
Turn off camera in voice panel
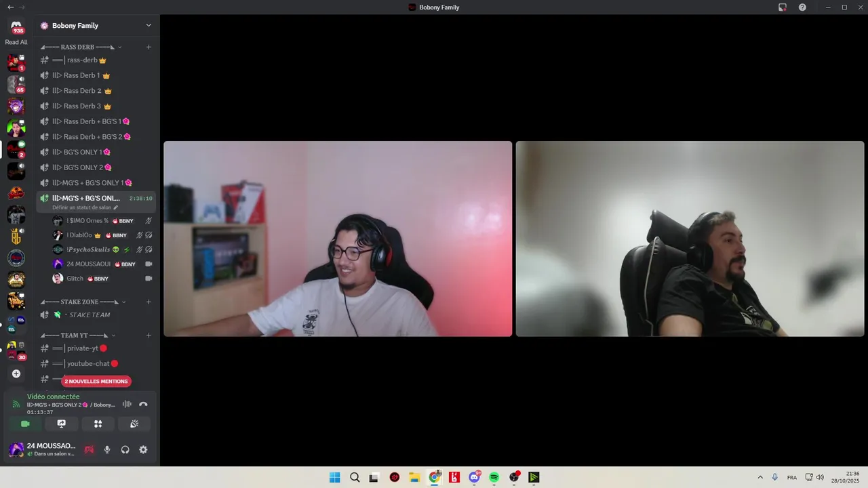(x=25, y=424)
